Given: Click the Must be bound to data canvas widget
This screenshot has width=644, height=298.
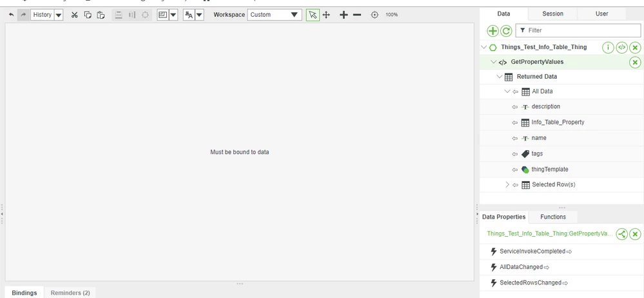Looking at the screenshot, I should click(x=239, y=152).
